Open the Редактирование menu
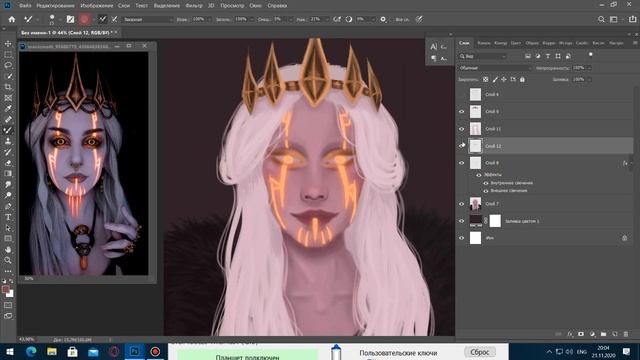 56,6
